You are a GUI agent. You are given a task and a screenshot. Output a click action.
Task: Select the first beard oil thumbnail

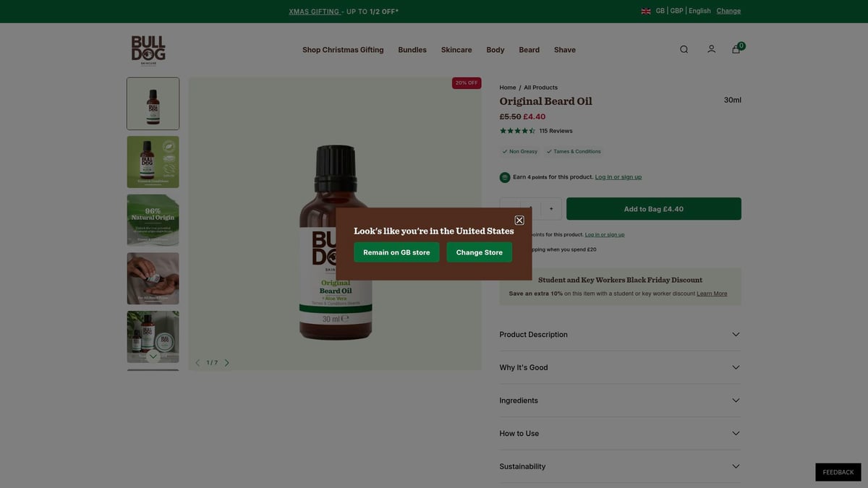click(x=153, y=103)
